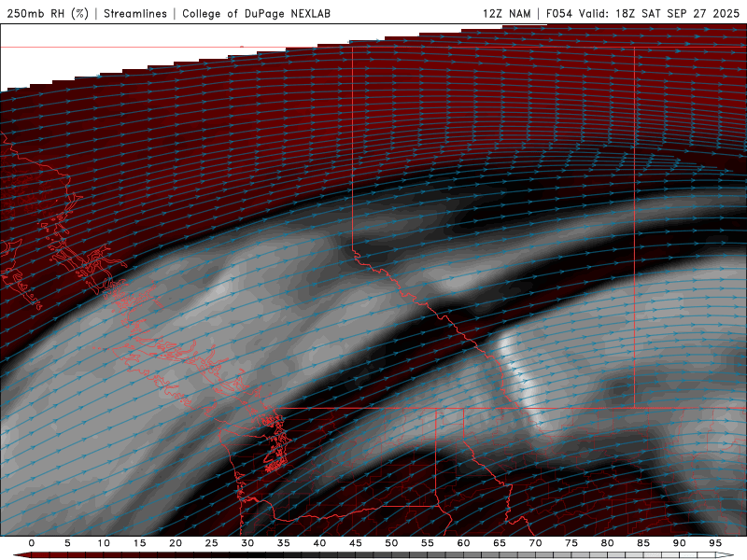Click the colorbar label '15'

click(x=139, y=543)
